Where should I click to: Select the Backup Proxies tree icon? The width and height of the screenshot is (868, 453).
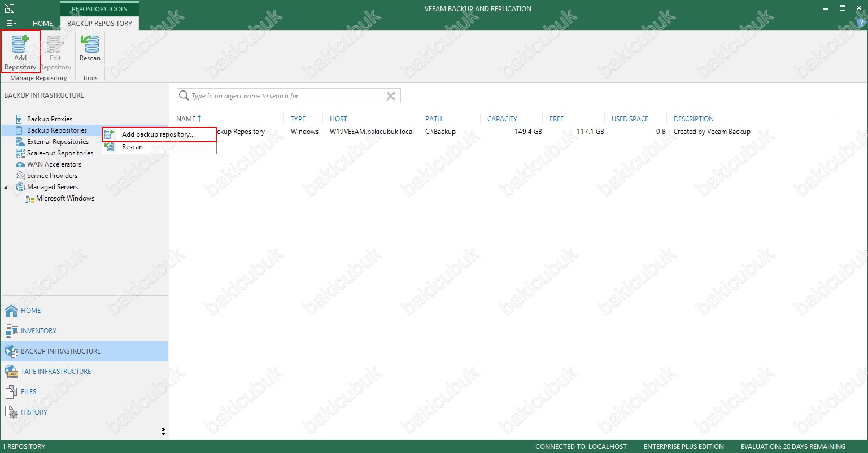click(x=20, y=119)
